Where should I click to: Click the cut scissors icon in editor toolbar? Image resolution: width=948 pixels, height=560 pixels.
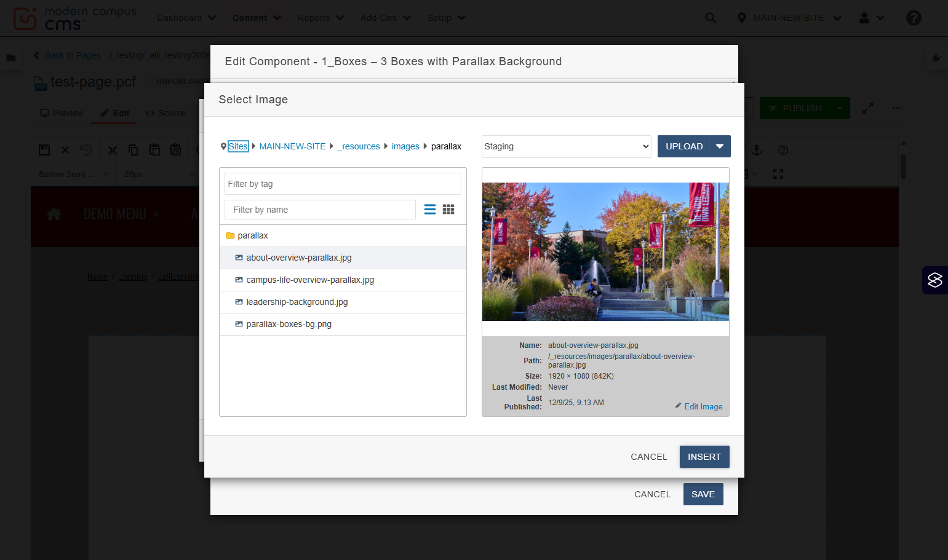coord(112,150)
